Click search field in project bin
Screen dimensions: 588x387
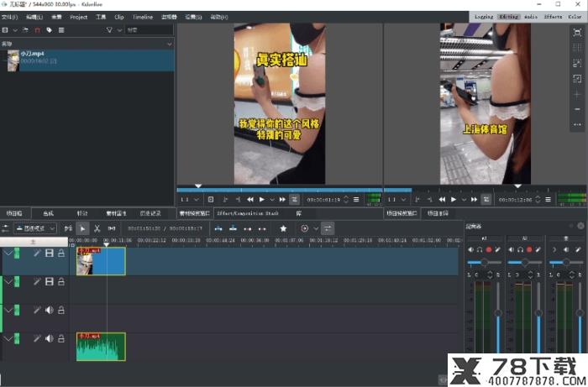tap(149, 30)
